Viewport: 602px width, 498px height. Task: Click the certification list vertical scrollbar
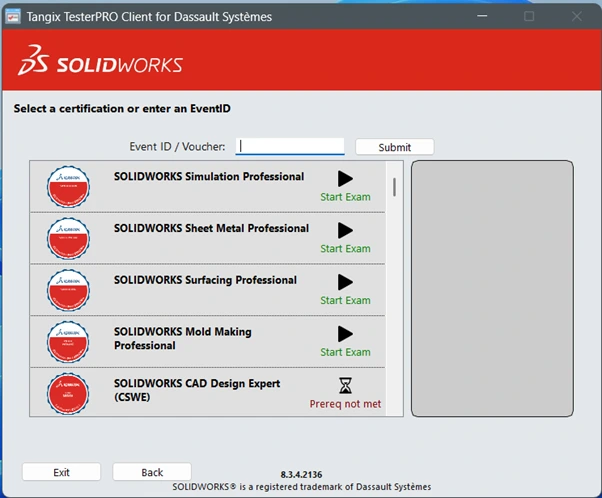[395, 187]
